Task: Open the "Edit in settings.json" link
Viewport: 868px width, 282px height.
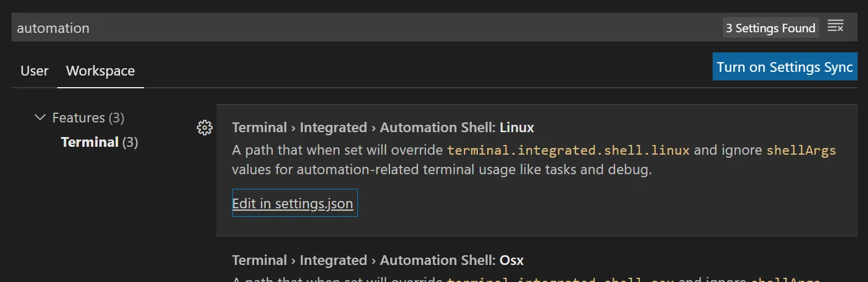Action: pos(293,203)
